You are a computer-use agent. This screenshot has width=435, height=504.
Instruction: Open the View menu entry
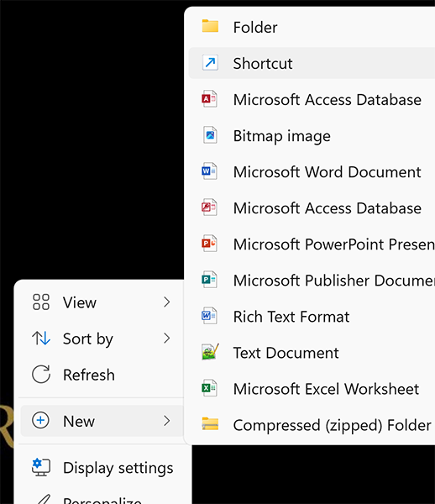[x=102, y=302]
